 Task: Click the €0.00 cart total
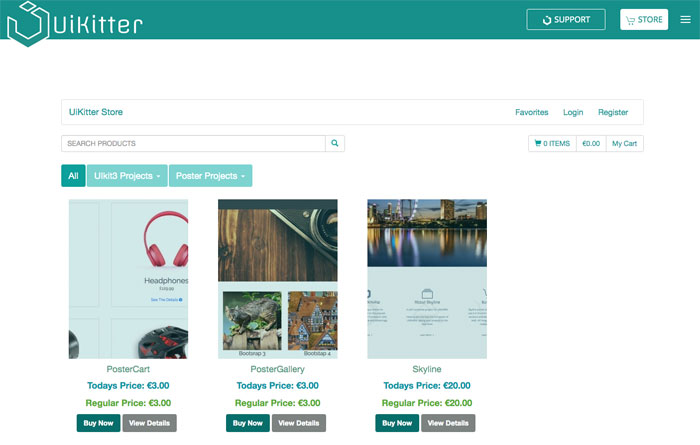591,144
